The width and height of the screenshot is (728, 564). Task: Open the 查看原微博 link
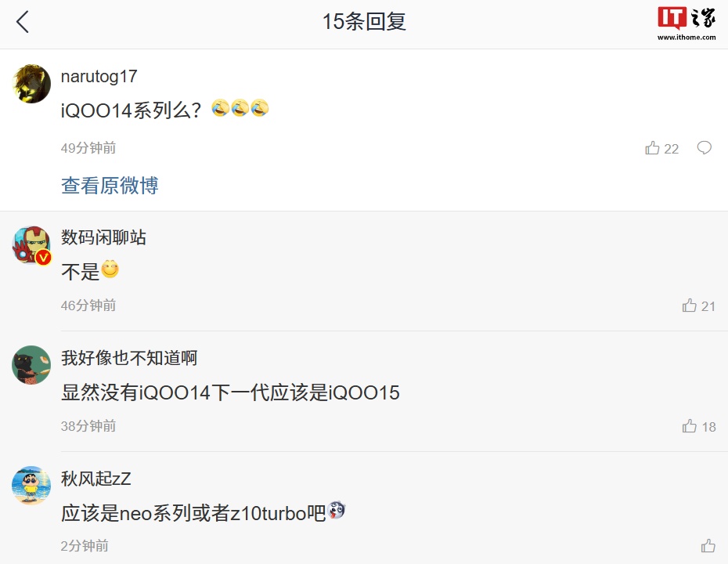coord(110,186)
